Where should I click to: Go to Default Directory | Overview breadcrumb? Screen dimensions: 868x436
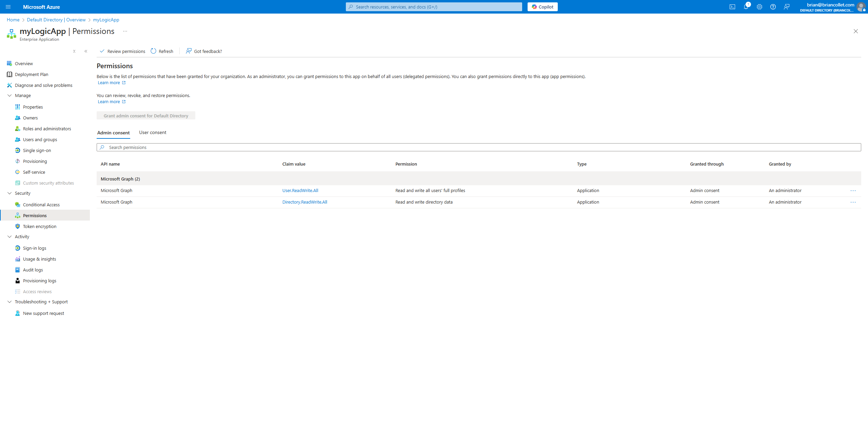click(56, 20)
